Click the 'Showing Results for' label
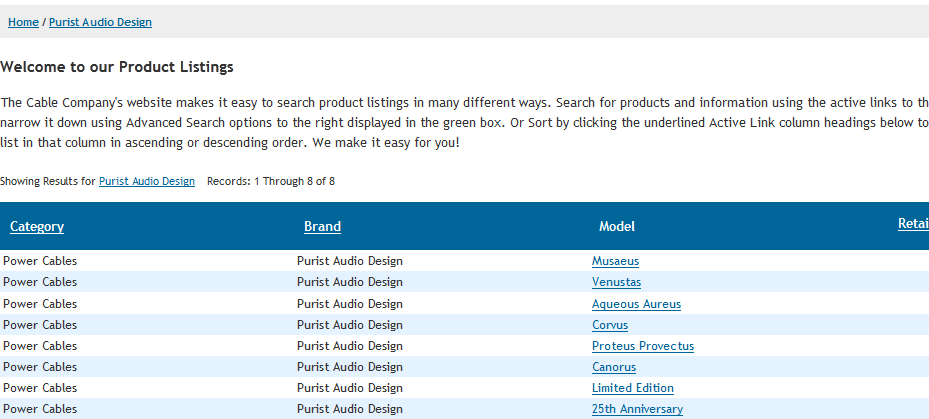929x419 pixels. click(x=48, y=181)
